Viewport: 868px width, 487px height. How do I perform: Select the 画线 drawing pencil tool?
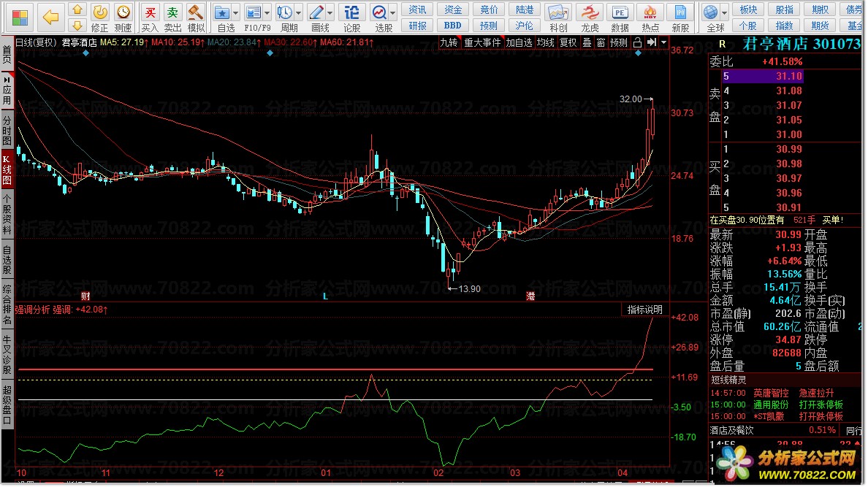click(317, 17)
